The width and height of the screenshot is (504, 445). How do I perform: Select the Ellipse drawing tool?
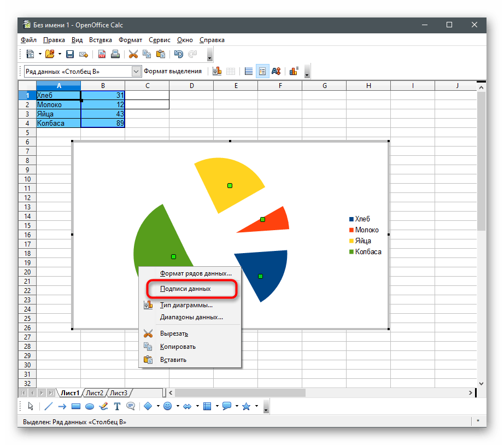[x=90, y=406]
